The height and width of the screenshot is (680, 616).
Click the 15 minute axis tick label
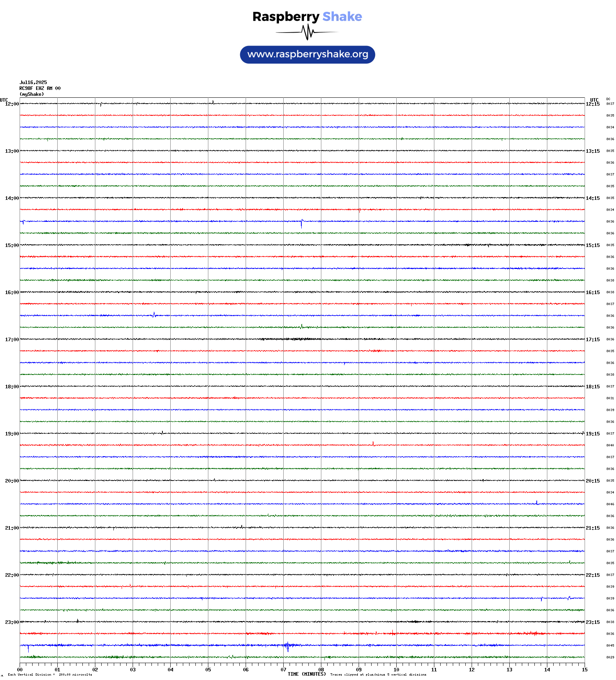coord(585,670)
